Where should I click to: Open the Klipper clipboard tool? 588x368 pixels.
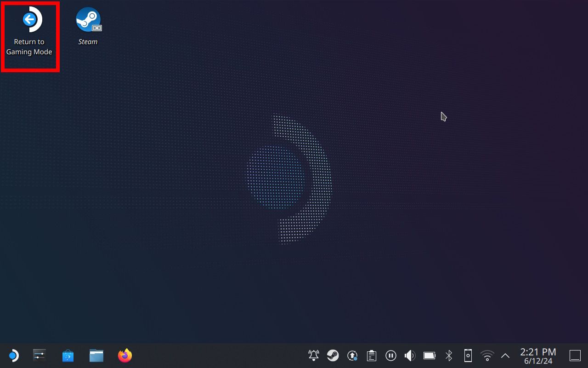point(371,355)
